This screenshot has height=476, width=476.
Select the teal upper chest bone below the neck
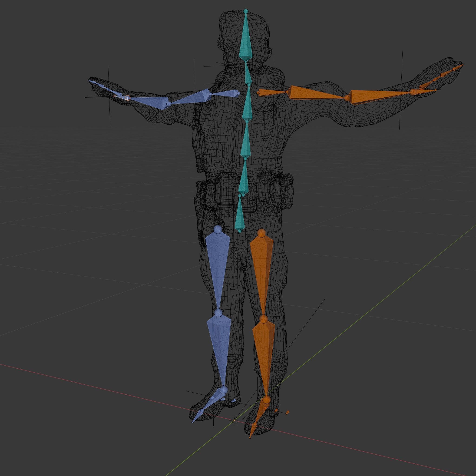(247, 103)
